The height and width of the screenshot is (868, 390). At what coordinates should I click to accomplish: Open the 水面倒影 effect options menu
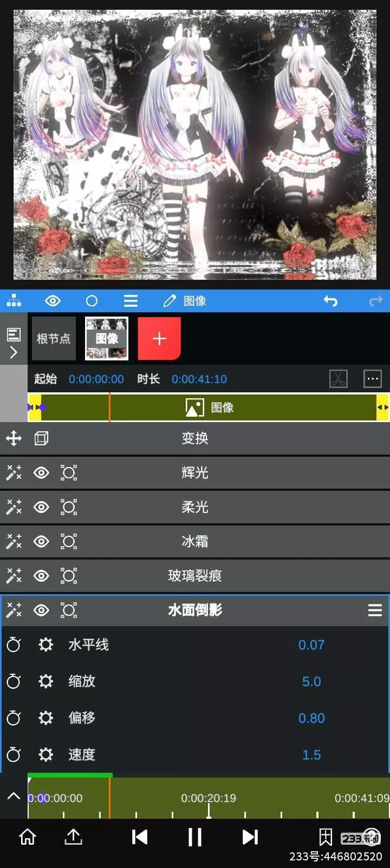click(x=375, y=610)
